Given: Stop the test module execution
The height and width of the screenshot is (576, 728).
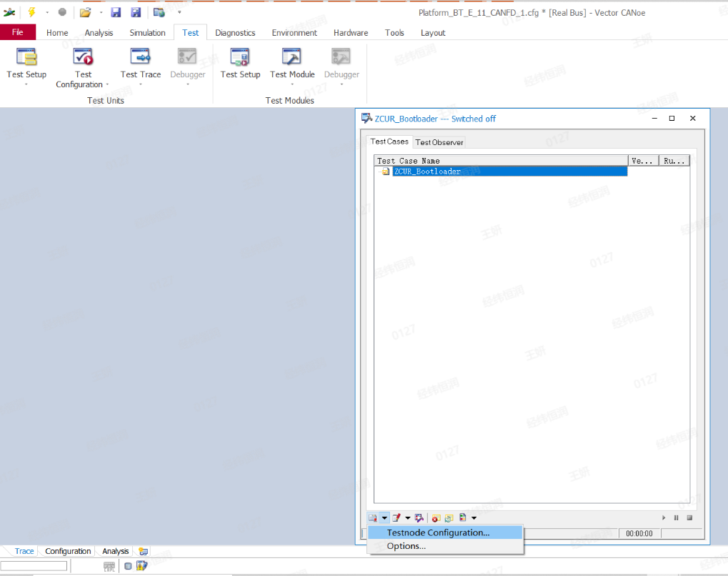Looking at the screenshot, I should click(x=689, y=517).
